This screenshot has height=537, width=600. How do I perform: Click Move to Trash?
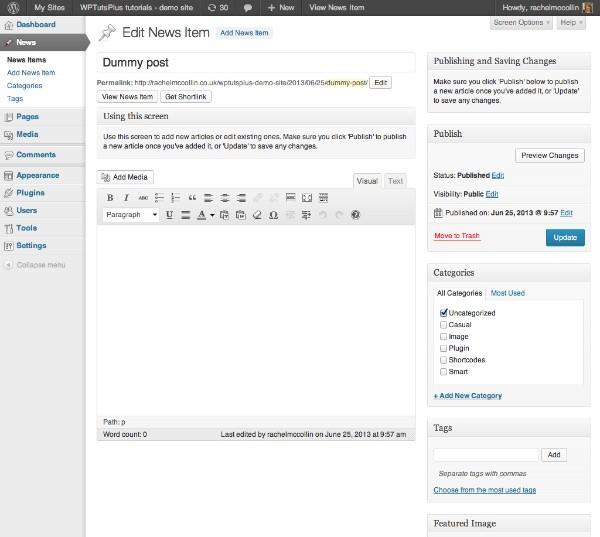point(457,236)
